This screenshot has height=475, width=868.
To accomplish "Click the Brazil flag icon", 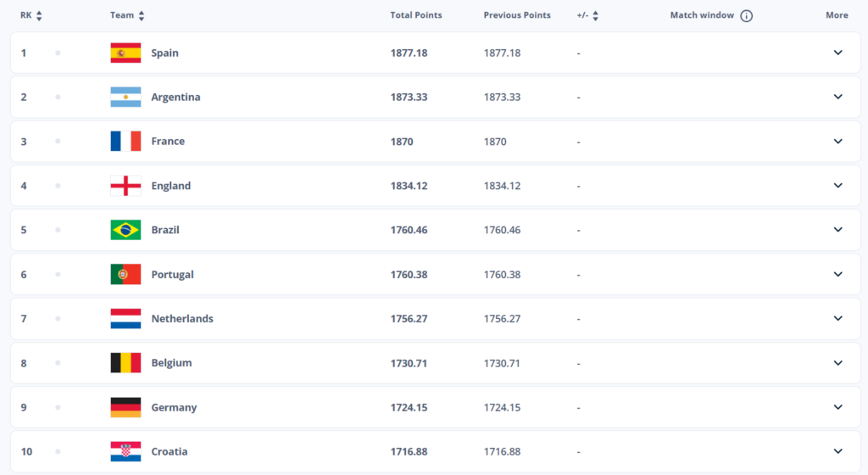I will click(x=125, y=230).
